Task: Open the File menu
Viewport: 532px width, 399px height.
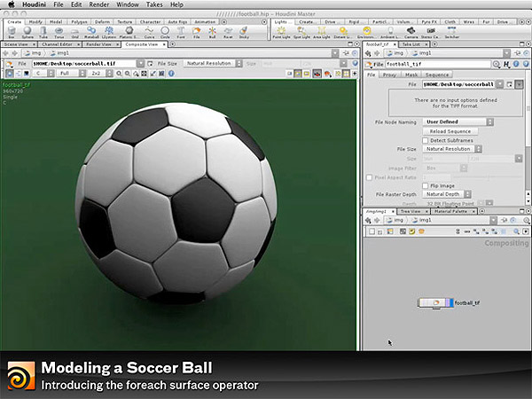Action: [x=59, y=4]
